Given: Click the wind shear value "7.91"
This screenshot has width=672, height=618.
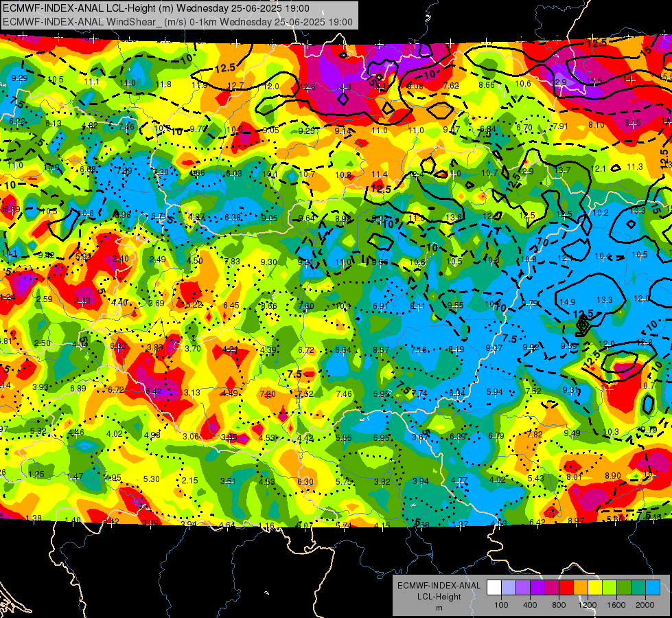Looking at the screenshot, I should click(560, 126).
